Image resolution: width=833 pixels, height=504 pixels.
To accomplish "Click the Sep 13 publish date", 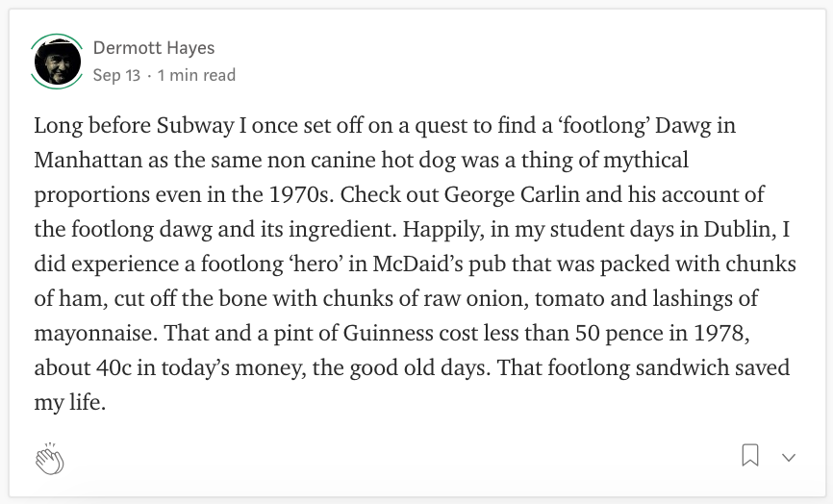I will (116, 75).
